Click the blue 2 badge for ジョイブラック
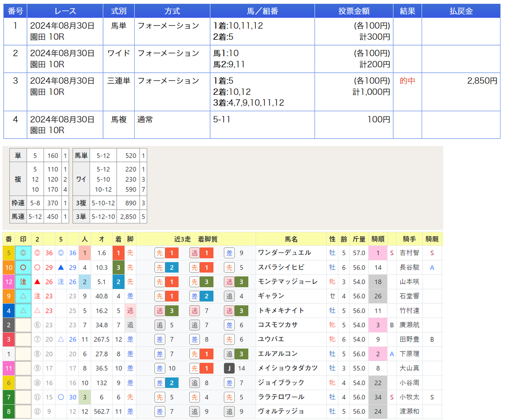This screenshot has width=505, height=420. (x=172, y=383)
